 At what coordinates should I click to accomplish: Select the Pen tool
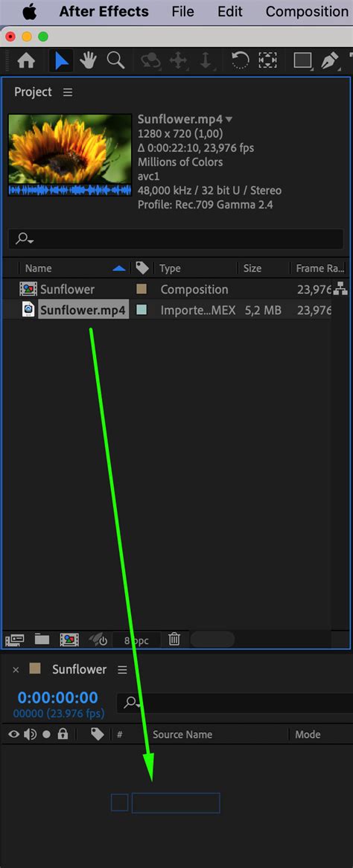point(331,60)
